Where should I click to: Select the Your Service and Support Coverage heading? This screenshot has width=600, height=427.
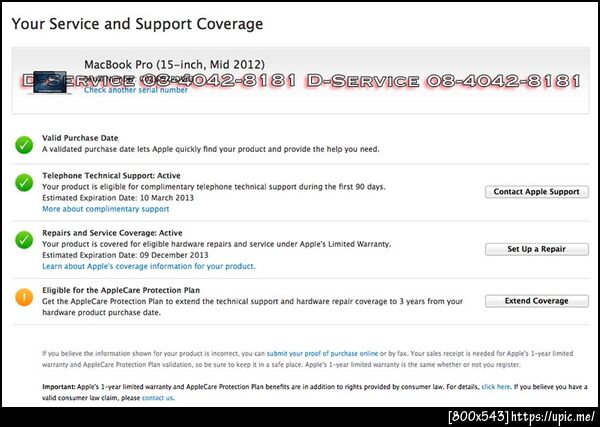click(x=137, y=24)
